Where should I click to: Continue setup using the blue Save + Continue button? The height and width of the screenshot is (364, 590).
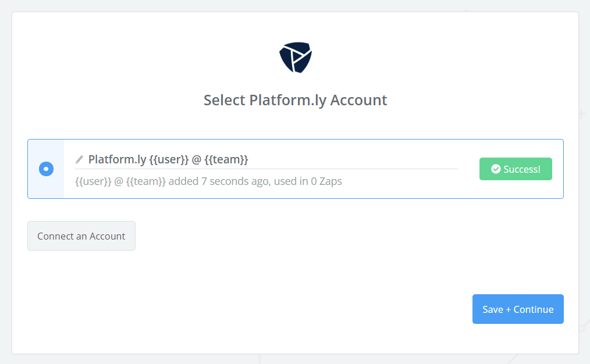517,309
